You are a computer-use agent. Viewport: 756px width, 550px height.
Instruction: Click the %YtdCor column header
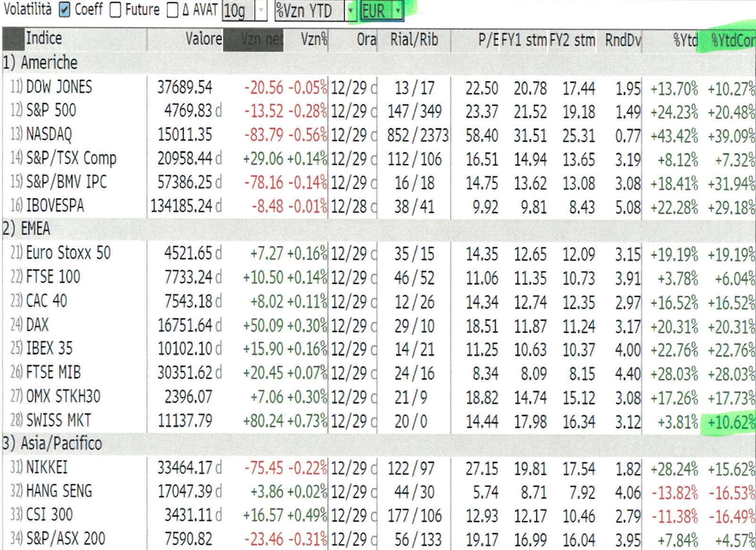click(x=733, y=41)
